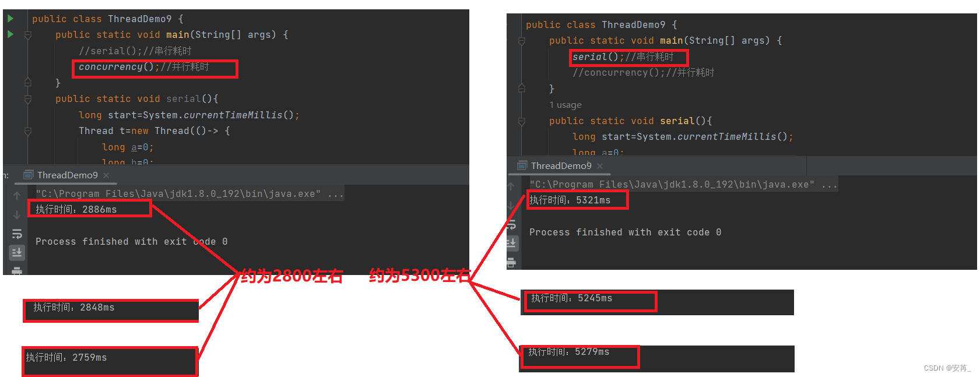This screenshot has width=980, height=377.
Task: Left editor: click commented //serial() line
Action: tap(135, 51)
